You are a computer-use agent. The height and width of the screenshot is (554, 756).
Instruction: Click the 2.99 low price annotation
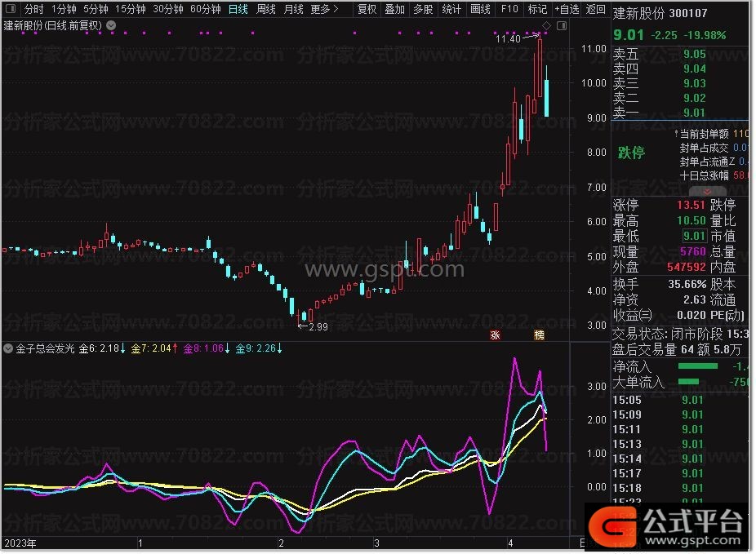[x=318, y=327]
